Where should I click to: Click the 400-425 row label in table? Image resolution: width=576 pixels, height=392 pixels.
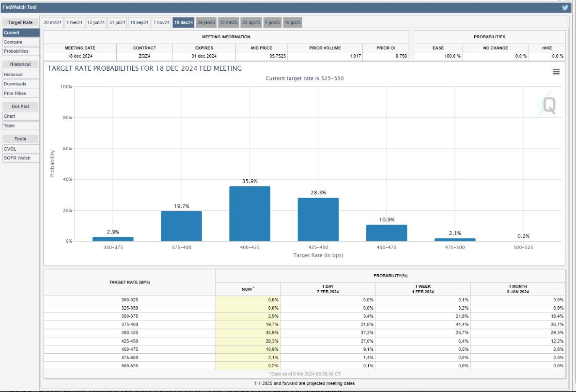pos(130,333)
